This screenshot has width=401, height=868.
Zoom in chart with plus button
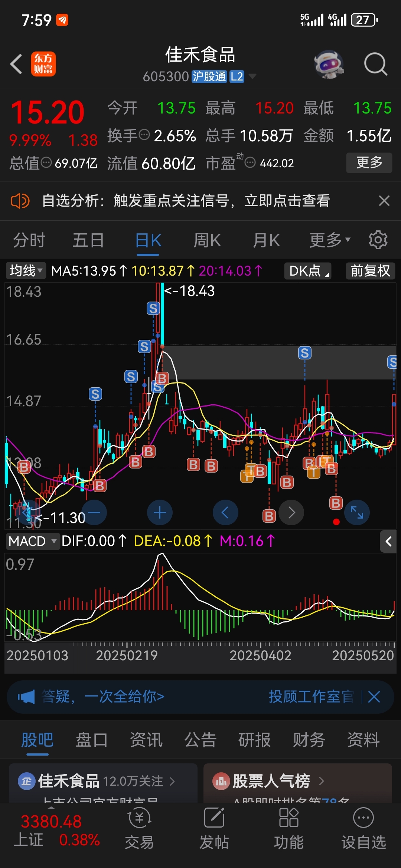pos(160,513)
